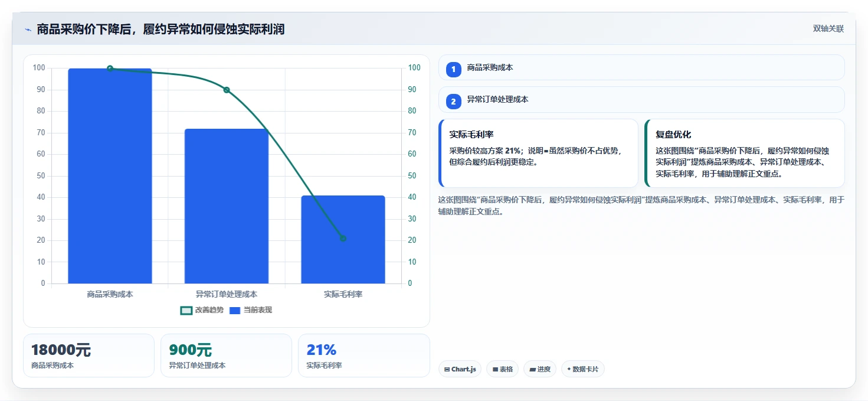
Task: Click the number 2 badge for 异常订单处理成本
Action: point(453,102)
